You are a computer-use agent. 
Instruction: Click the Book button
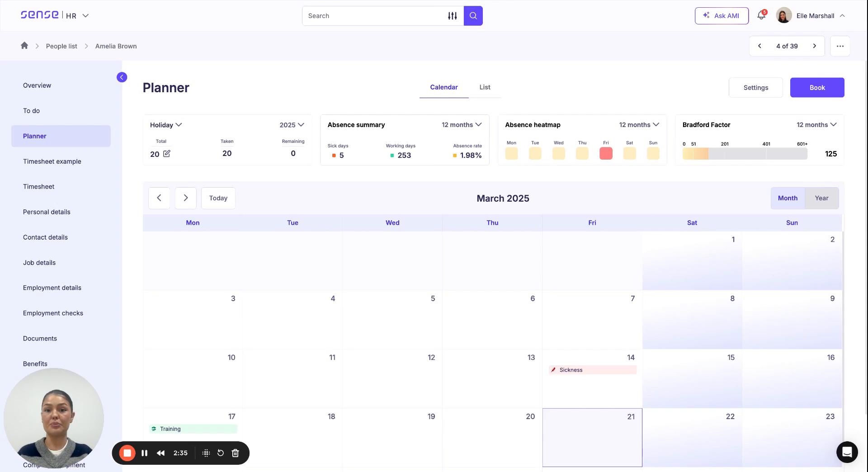click(816, 87)
